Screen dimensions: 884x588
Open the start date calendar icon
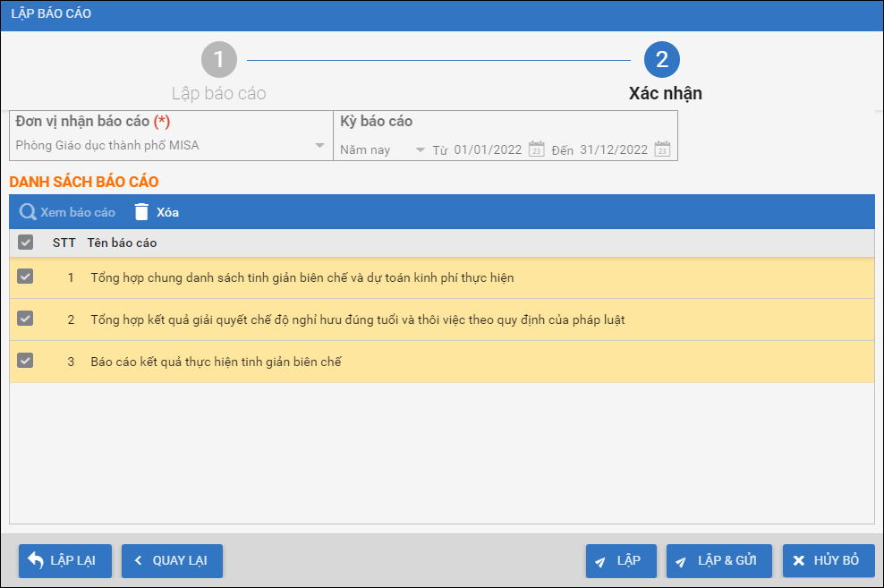pyautogui.click(x=536, y=149)
